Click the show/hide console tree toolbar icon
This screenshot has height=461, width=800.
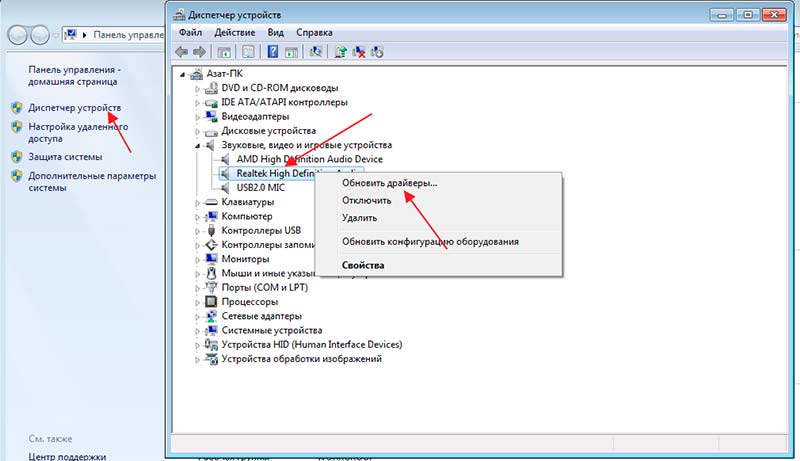[x=225, y=51]
